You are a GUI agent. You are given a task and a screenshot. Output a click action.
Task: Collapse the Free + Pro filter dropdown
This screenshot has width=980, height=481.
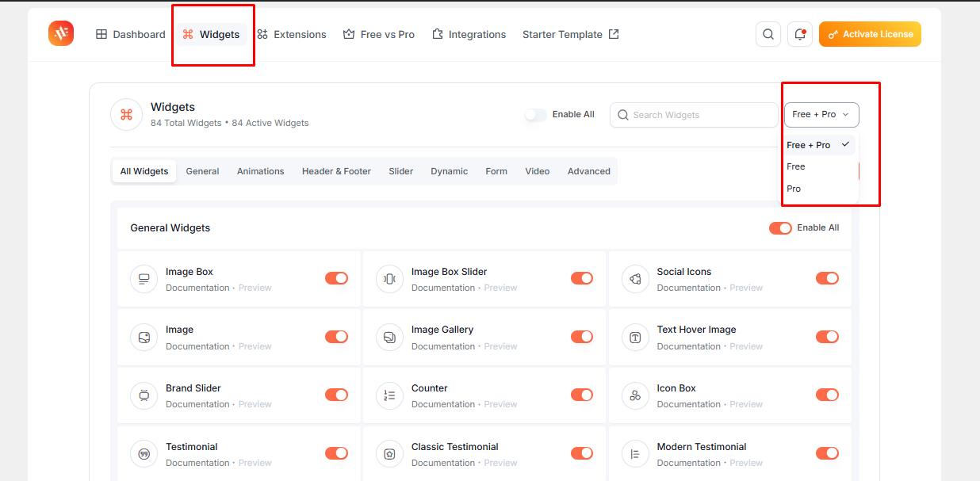tap(821, 115)
